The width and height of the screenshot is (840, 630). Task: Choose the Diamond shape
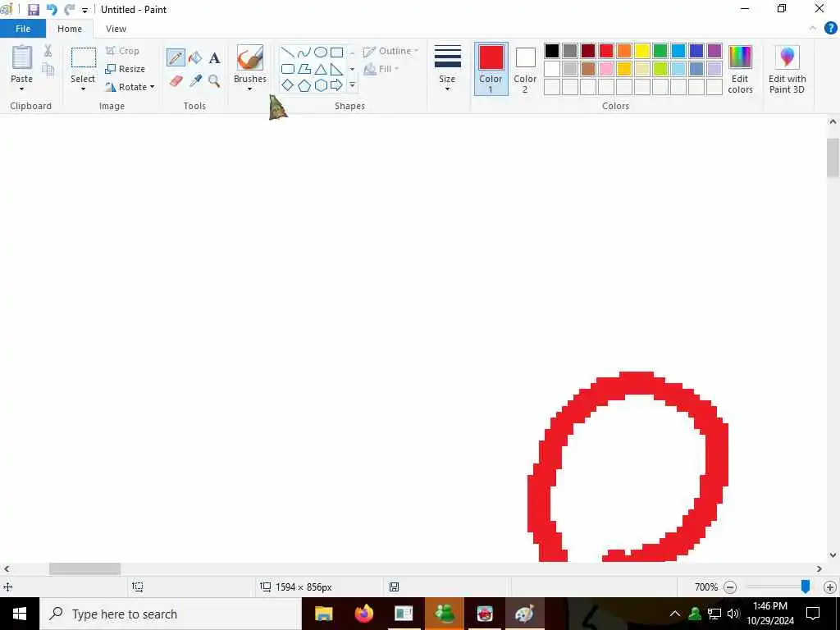pos(288,85)
